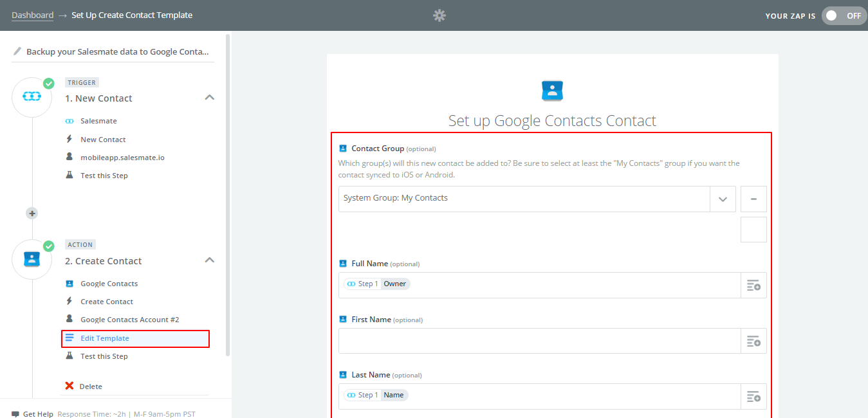This screenshot has width=868, height=418.
Task: Open Test this Step under the trigger
Action: (x=104, y=176)
